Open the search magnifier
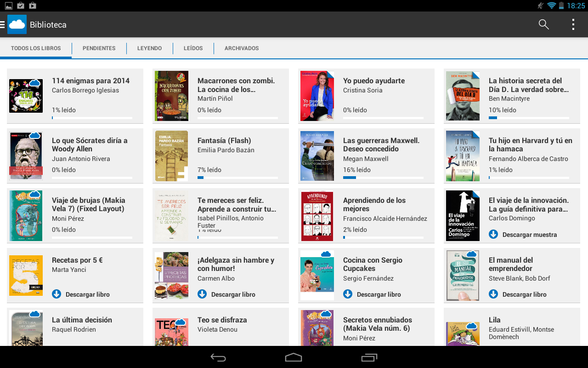 [544, 24]
